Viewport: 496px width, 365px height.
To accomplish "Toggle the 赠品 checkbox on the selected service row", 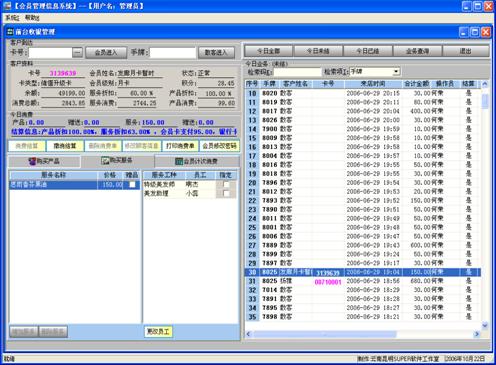I will click(x=132, y=184).
